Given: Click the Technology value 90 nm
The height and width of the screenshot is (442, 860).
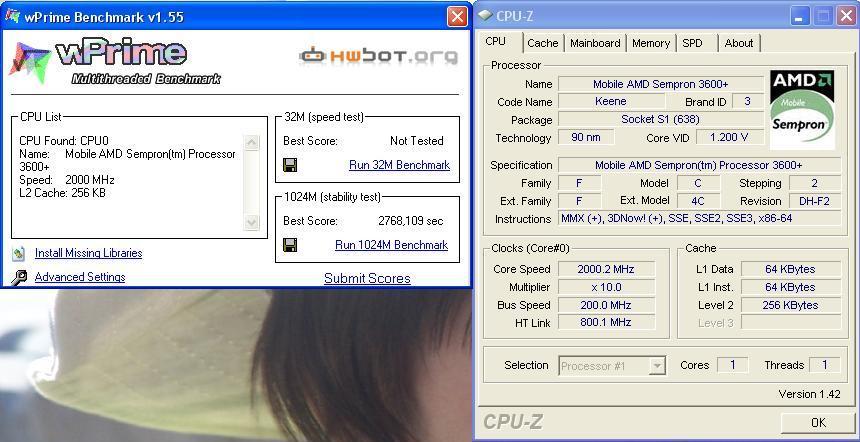Looking at the screenshot, I should [x=586, y=138].
